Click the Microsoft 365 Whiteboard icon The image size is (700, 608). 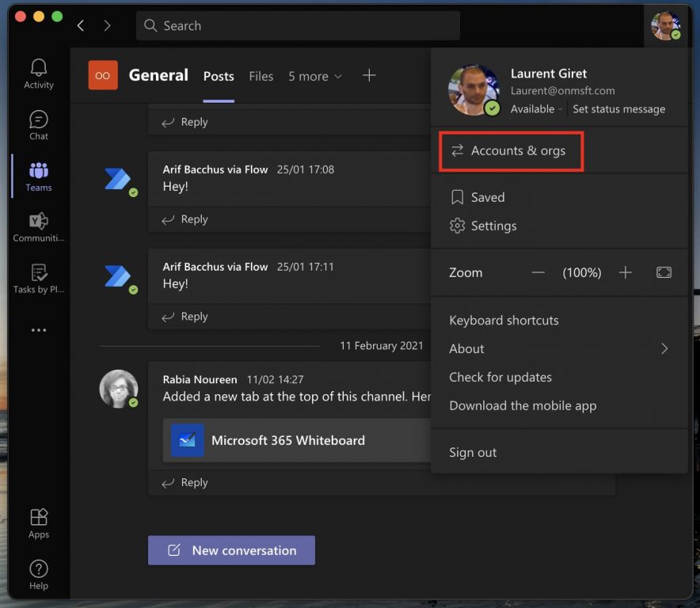click(x=188, y=440)
